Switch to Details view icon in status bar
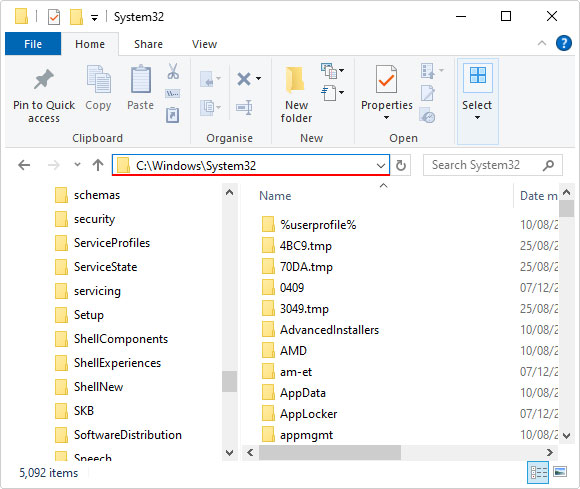Viewport: 580px width, 489px height. [538, 472]
